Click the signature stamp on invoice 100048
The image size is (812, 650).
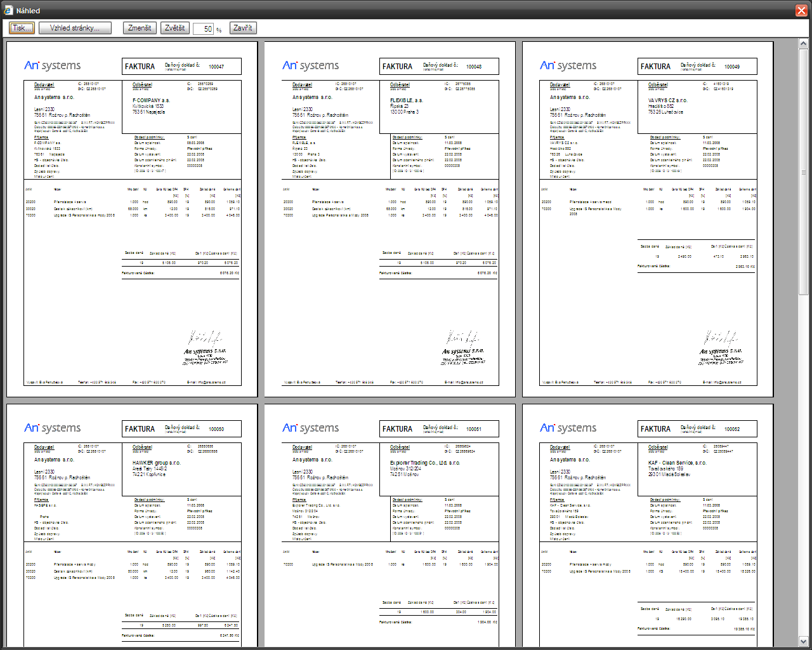pyautogui.click(x=463, y=347)
